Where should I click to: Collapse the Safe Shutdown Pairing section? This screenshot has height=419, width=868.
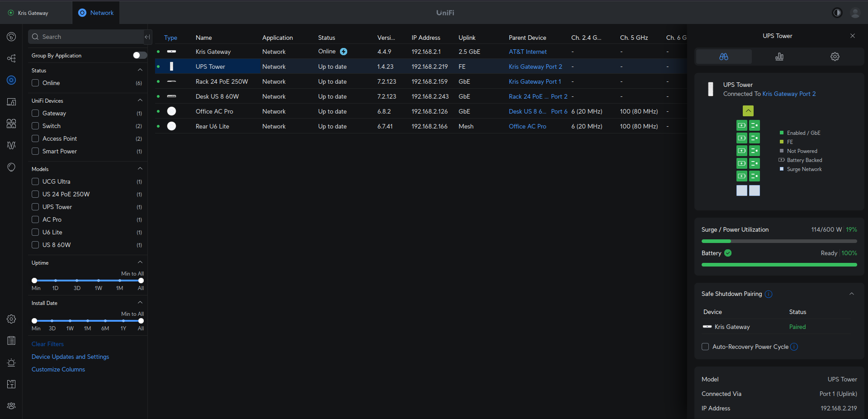point(851,294)
